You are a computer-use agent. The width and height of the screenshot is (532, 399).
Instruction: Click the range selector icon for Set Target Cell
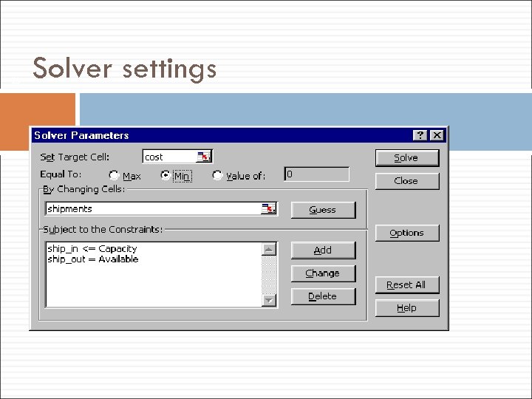click(204, 157)
